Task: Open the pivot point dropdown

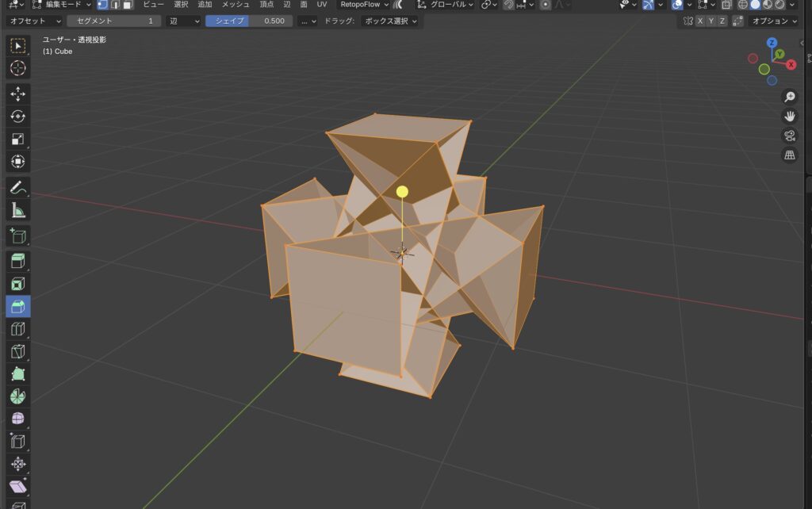Action: pos(488,5)
